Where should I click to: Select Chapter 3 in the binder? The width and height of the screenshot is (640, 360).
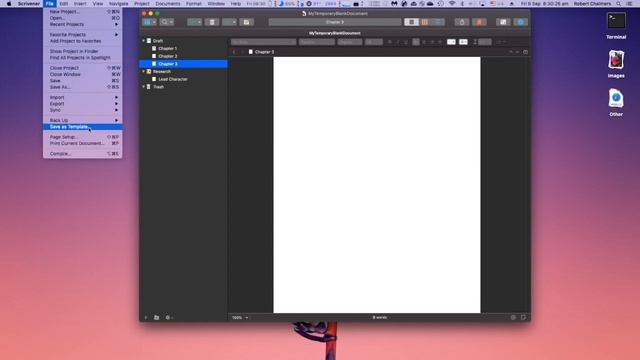(x=183, y=64)
